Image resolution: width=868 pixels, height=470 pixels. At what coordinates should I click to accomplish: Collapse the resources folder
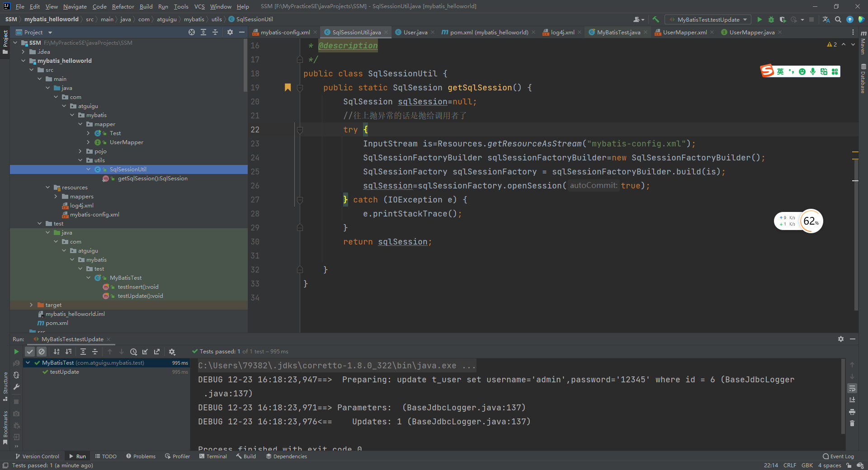click(47, 187)
